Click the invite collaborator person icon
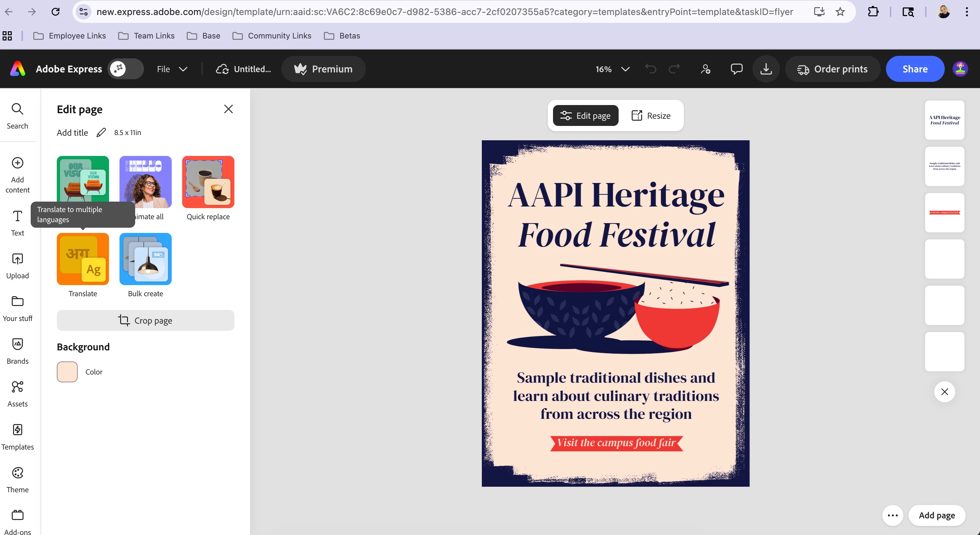 (705, 69)
